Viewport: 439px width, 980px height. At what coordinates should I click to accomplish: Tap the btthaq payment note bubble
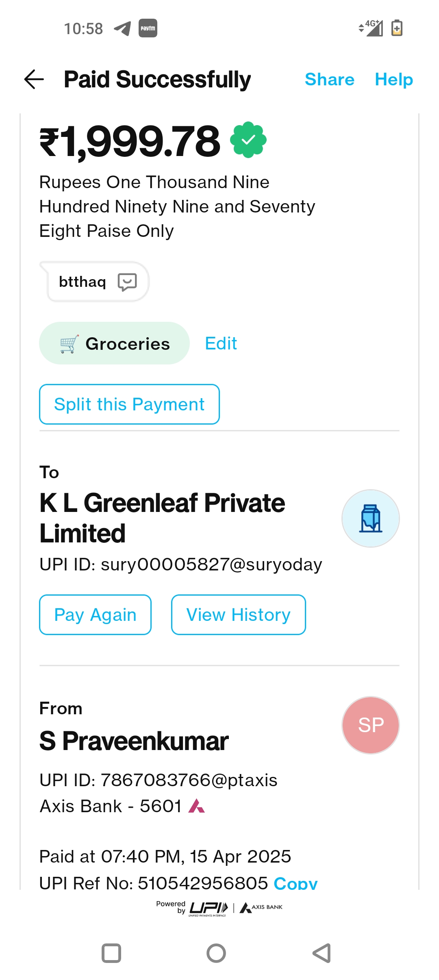(83, 282)
